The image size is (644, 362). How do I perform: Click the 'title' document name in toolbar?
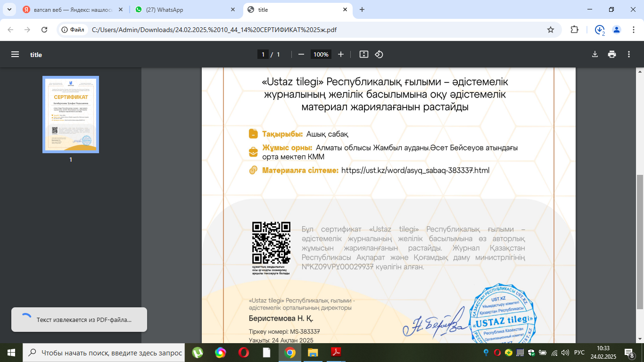pyautogui.click(x=36, y=55)
